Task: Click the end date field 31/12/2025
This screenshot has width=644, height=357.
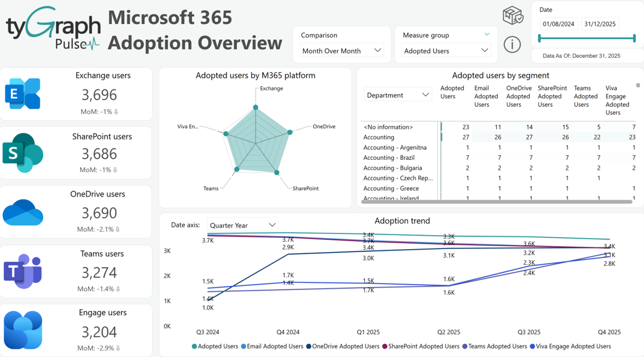Action: pos(600,24)
